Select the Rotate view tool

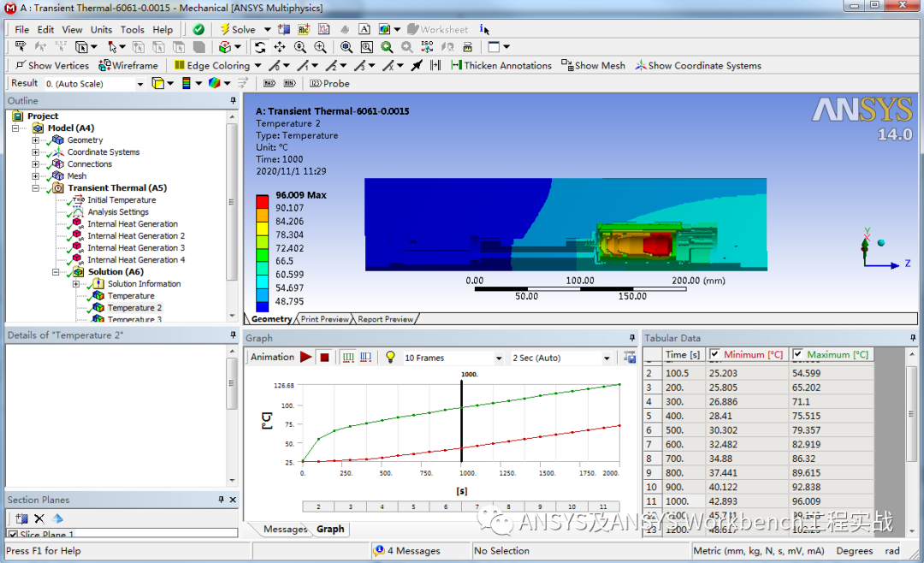tap(260, 47)
